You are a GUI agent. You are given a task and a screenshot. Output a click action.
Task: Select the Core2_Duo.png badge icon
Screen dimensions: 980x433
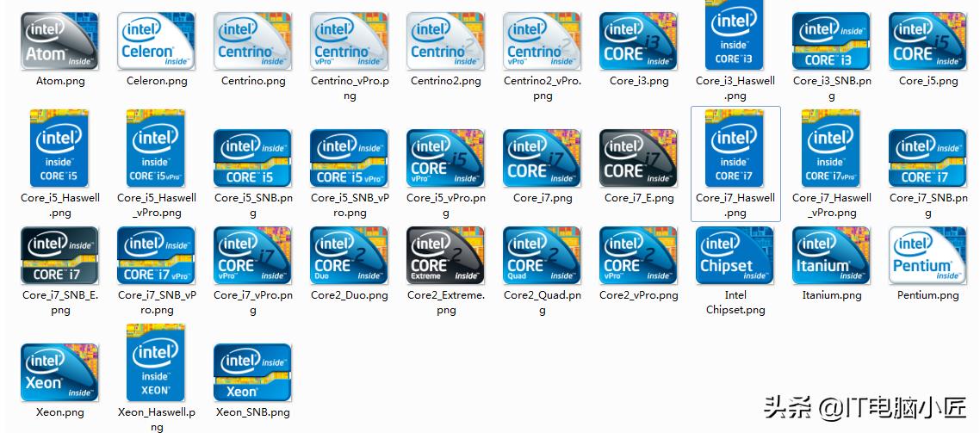coord(349,256)
